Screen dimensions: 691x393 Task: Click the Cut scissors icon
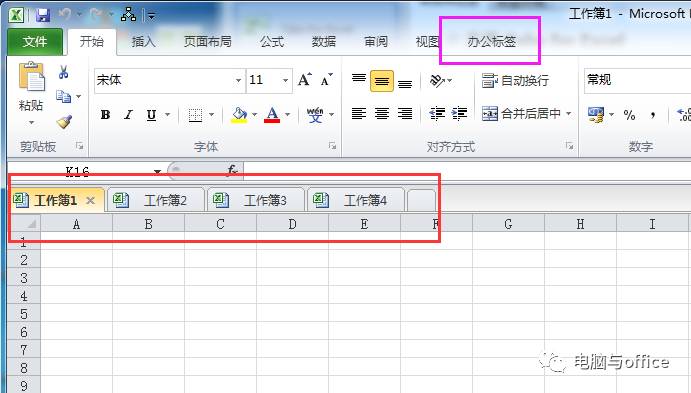pyautogui.click(x=64, y=72)
